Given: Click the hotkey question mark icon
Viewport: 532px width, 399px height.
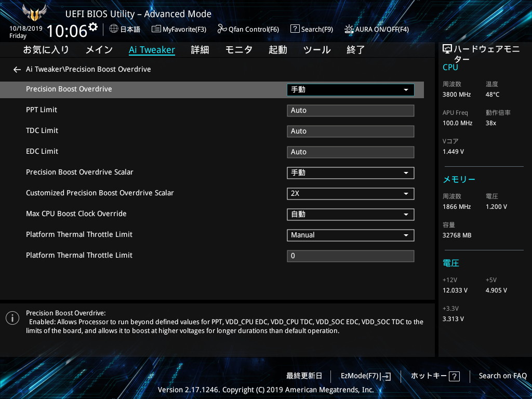Looking at the screenshot, I should (x=454, y=376).
